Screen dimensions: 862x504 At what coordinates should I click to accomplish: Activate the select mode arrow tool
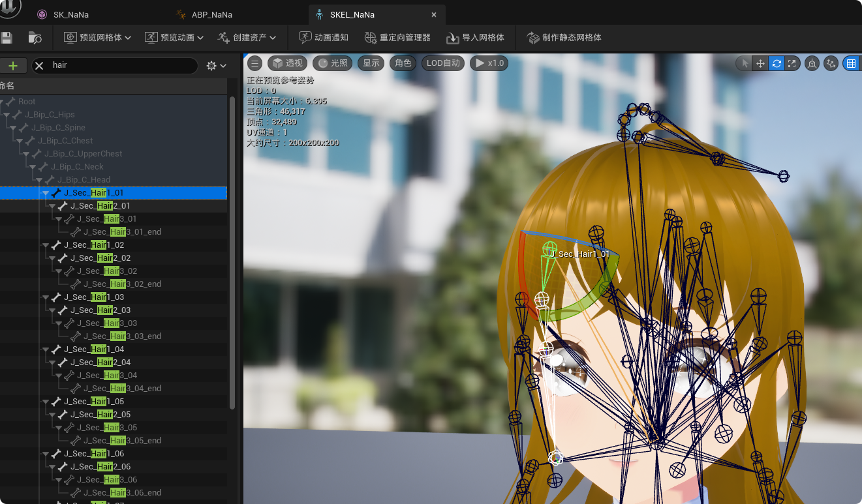pos(744,63)
